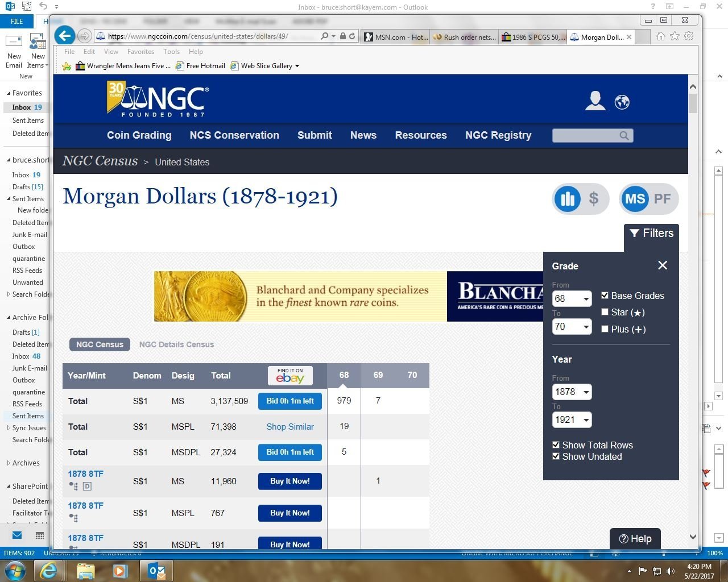Image resolution: width=728 pixels, height=582 pixels.
Task: Uncheck the Base Grades checkbox
Action: coord(605,296)
